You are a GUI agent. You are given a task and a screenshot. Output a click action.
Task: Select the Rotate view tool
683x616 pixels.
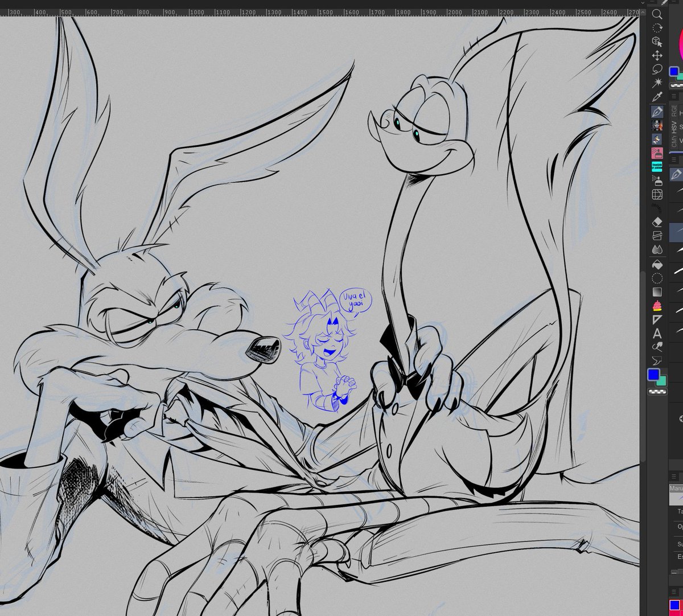[x=657, y=28]
